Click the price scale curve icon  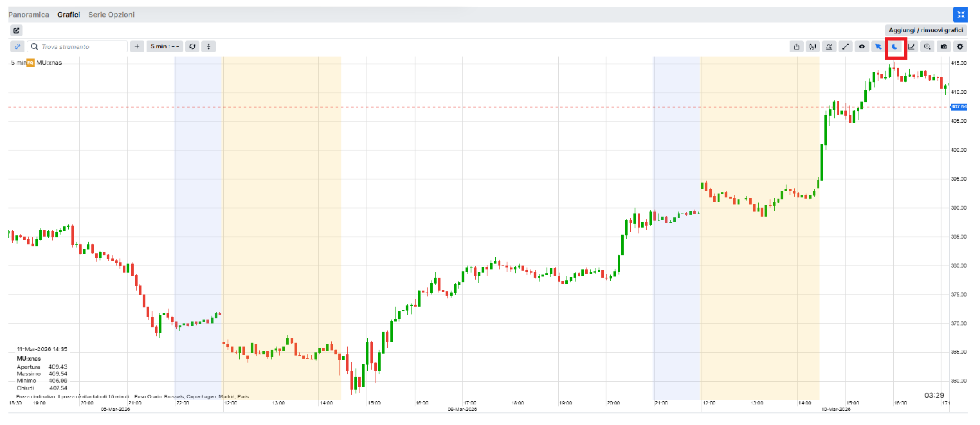tap(911, 46)
